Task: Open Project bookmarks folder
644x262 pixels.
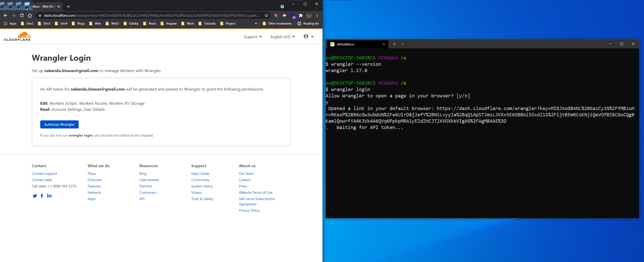Action: tap(228, 24)
